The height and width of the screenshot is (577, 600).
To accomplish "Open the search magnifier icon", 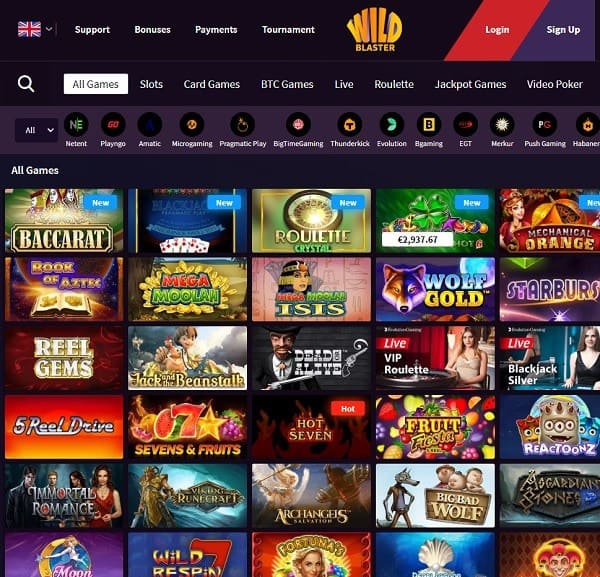I will coord(26,84).
